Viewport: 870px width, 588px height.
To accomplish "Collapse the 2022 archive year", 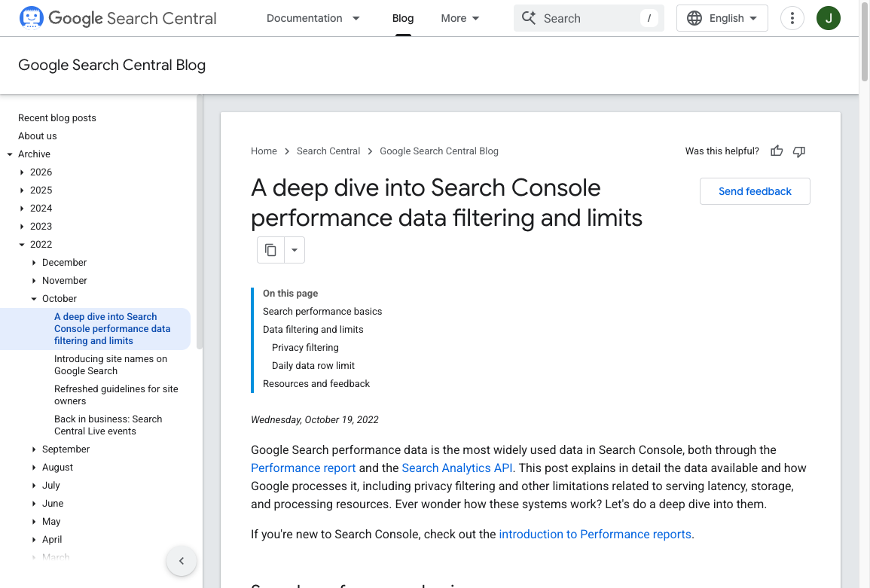I will [x=22, y=244].
